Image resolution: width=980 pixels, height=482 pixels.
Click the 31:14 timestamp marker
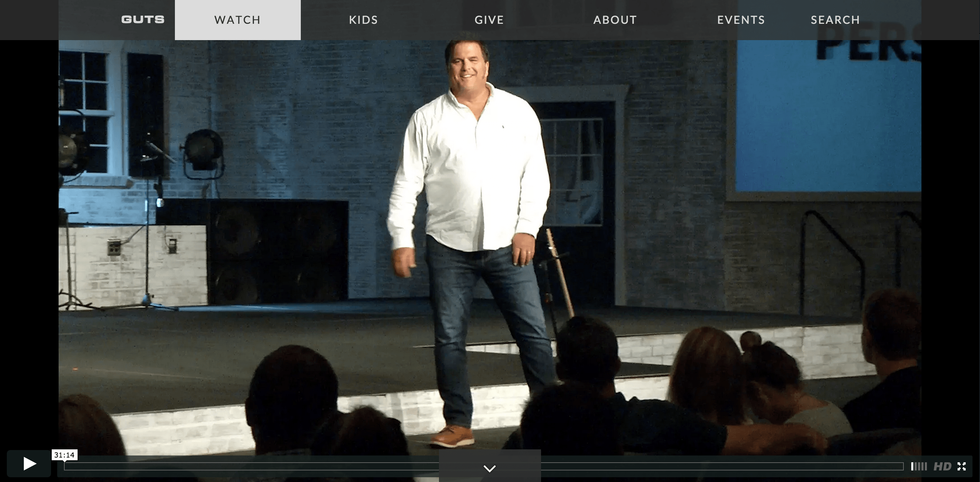pos(64,455)
